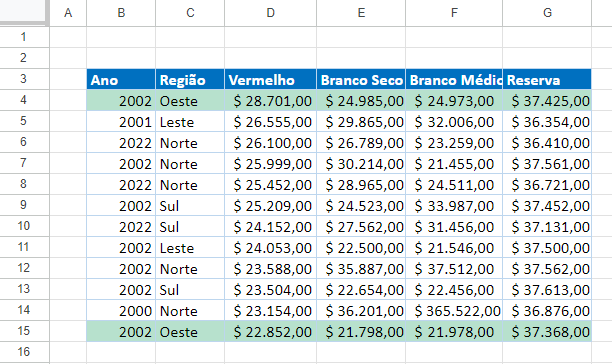The height and width of the screenshot is (364, 612).
Task: Select cell with $ 22.852,00
Action: point(270,332)
